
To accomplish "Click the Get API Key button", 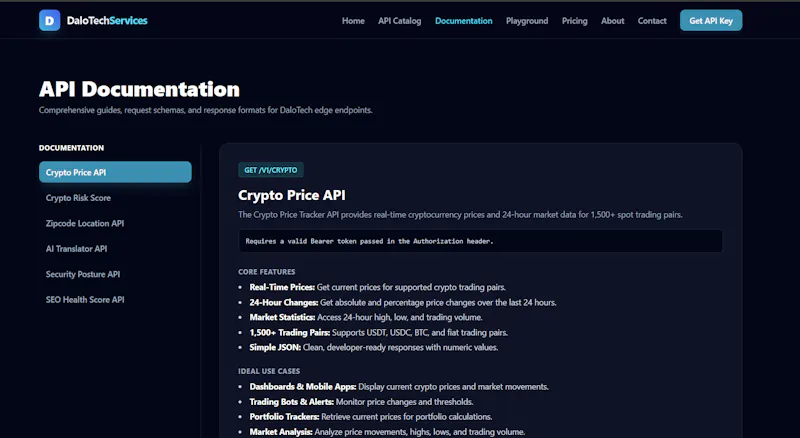I will [711, 20].
